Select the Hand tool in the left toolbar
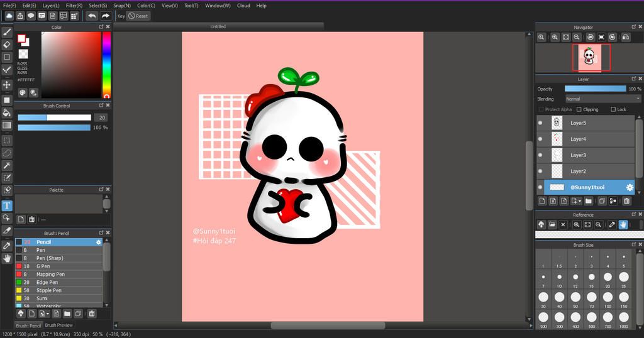The height and width of the screenshot is (338, 644). (x=6, y=258)
